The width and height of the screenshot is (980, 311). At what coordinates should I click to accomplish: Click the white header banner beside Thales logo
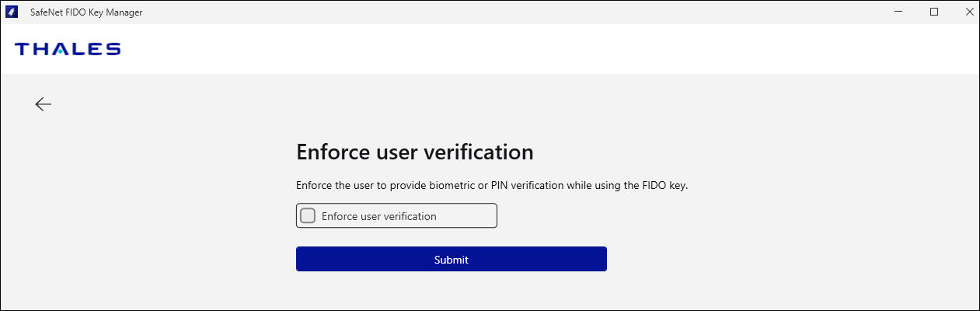(x=544, y=49)
